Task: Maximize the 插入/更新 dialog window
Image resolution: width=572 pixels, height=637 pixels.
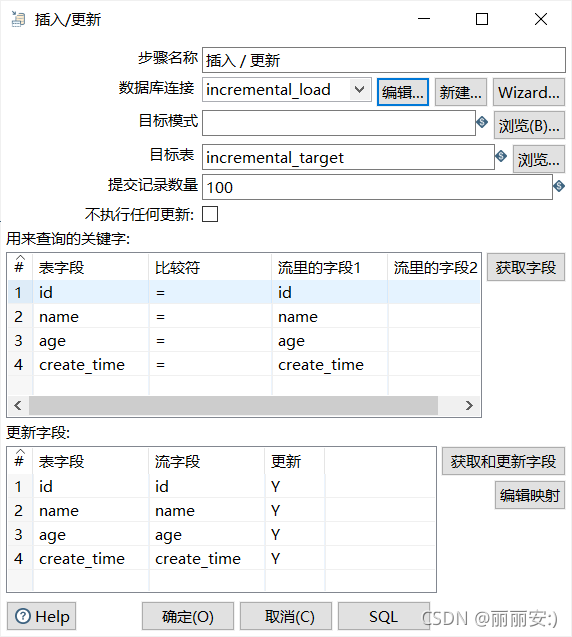Action: click(x=482, y=19)
